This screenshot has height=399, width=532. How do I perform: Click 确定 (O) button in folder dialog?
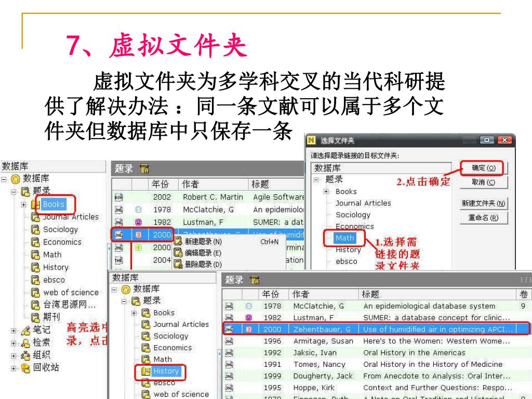pos(483,168)
